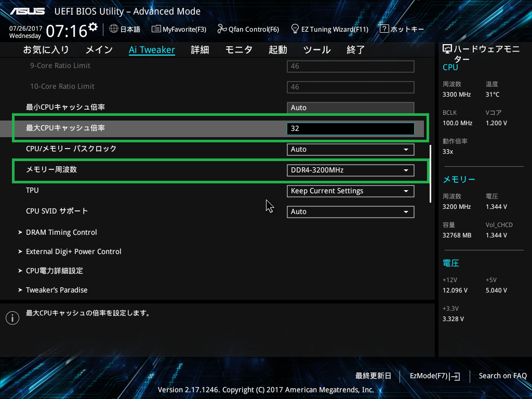Click the MyFavorite list icon

tap(156, 29)
